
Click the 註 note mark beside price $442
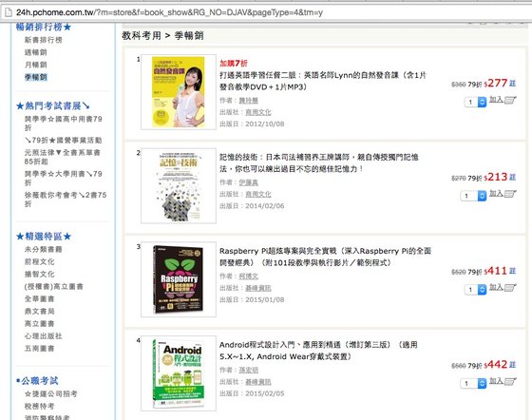[x=512, y=365]
